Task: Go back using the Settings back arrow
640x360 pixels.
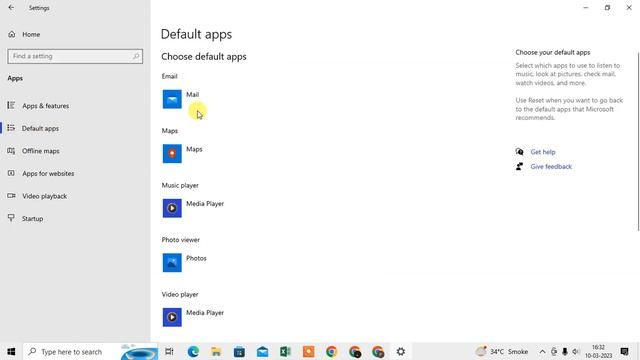Action: (x=11, y=8)
